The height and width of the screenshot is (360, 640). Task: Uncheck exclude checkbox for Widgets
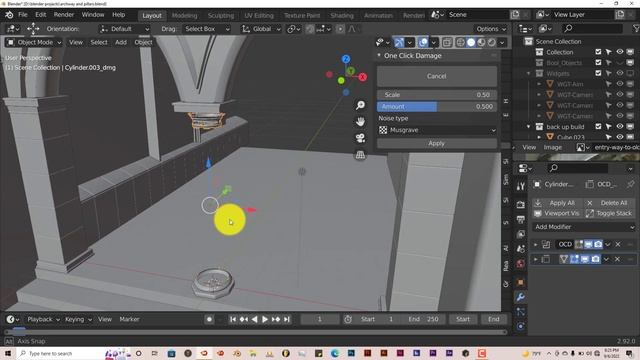click(598, 73)
